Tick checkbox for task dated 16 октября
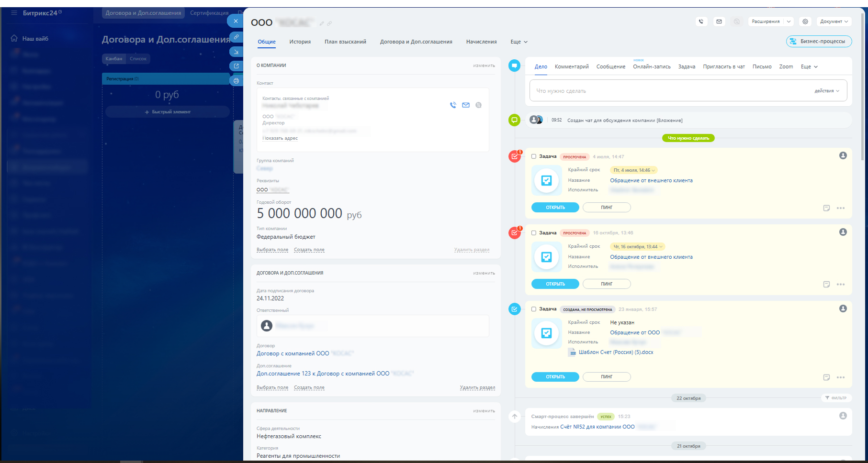This screenshot has width=868, height=463. [534, 233]
